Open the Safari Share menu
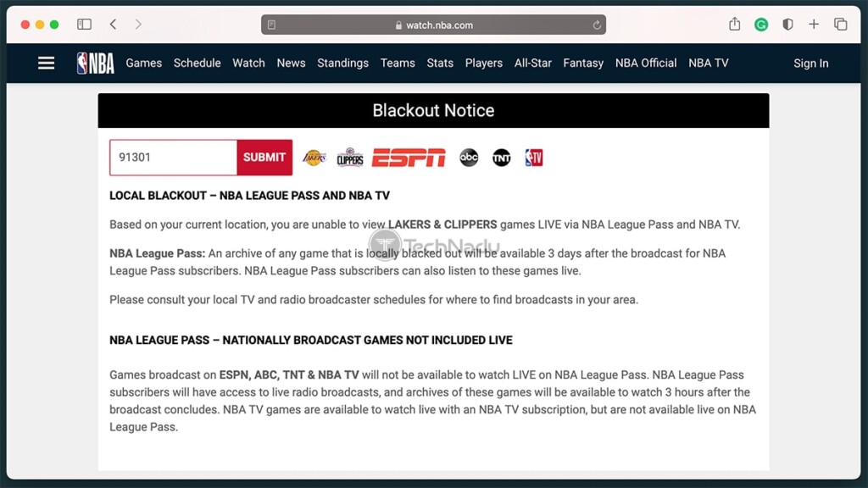Screen dimensions: 868x488 [x=735, y=24]
